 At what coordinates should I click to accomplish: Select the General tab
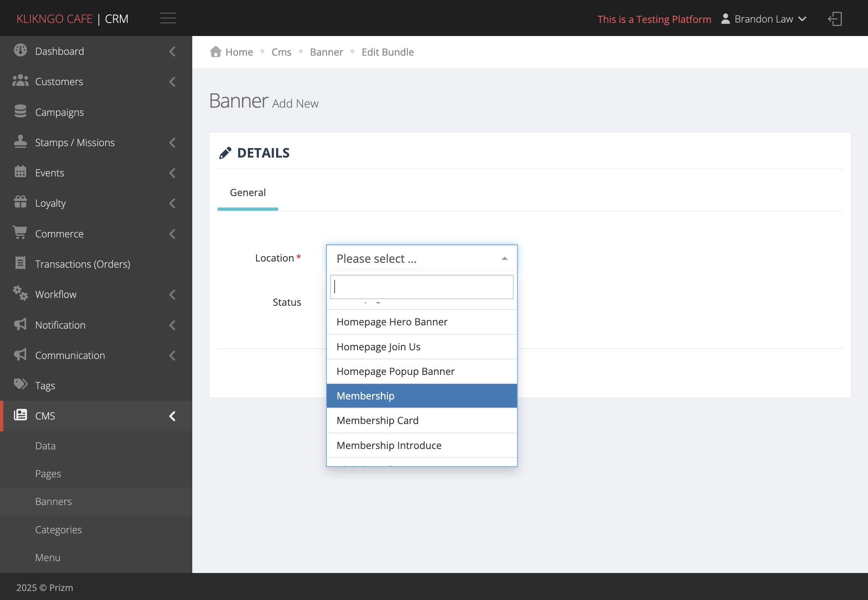(x=248, y=192)
